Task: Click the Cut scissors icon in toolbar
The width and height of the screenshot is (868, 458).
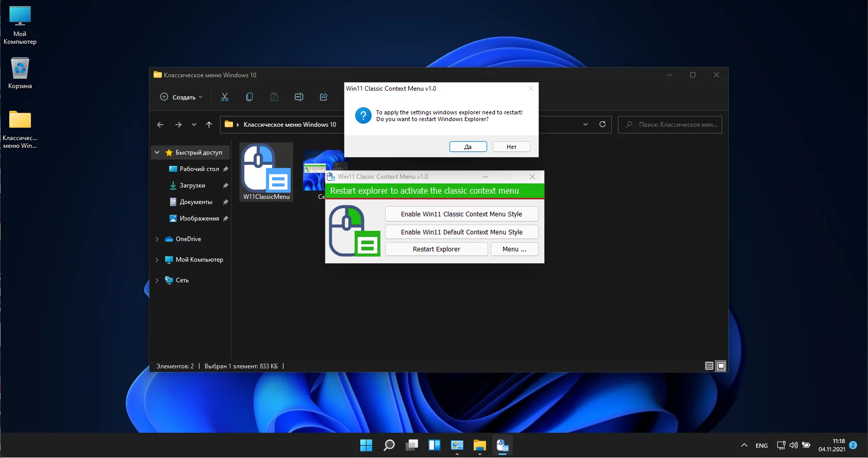Action: [x=225, y=97]
